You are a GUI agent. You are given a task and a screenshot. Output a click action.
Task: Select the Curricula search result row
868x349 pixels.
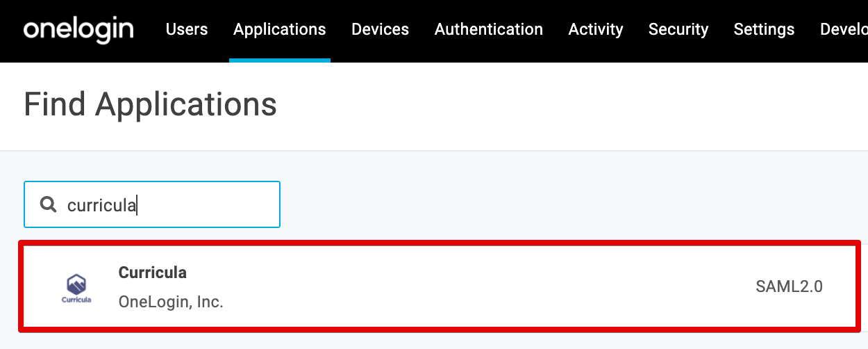coord(439,286)
